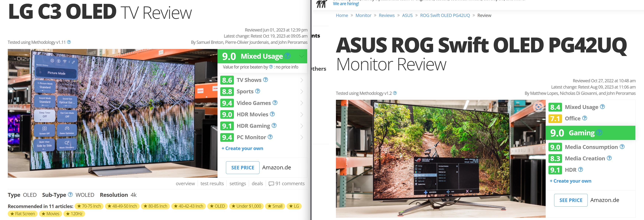Open the 40-42-43 Inch recommendation tag
Image resolution: width=644 pixels, height=220 pixels.
click(189, 206)
